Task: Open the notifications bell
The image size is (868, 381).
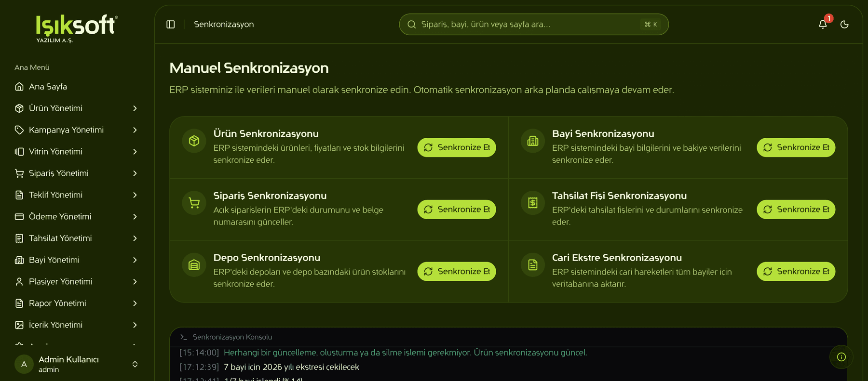Action: point(823,25)
